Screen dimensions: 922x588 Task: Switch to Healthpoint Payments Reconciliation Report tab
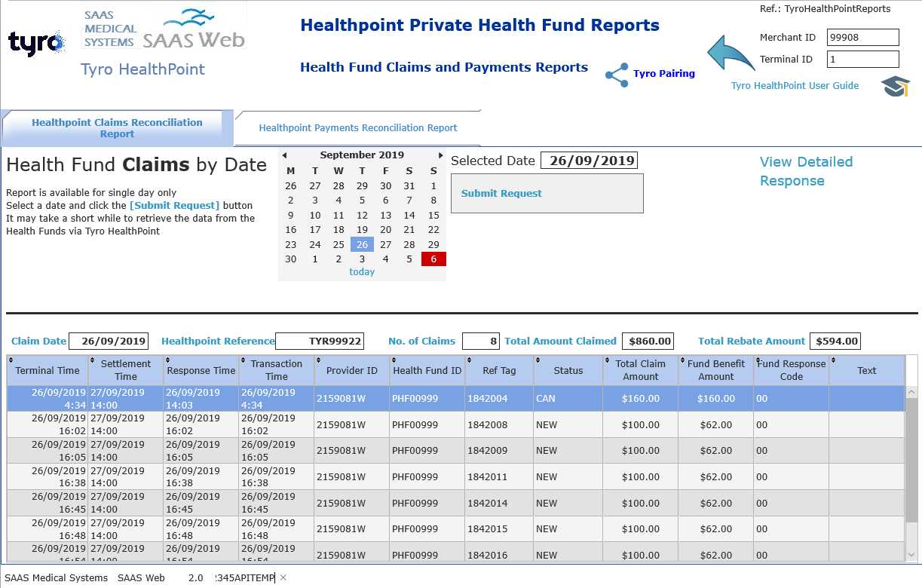click(x=358, y=128)
